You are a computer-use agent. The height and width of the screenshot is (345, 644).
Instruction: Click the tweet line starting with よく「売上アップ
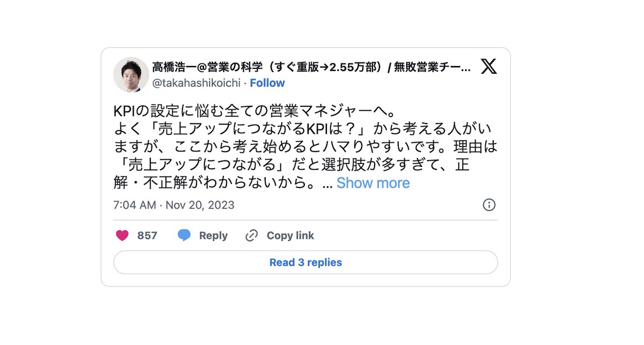coord(303,130)
